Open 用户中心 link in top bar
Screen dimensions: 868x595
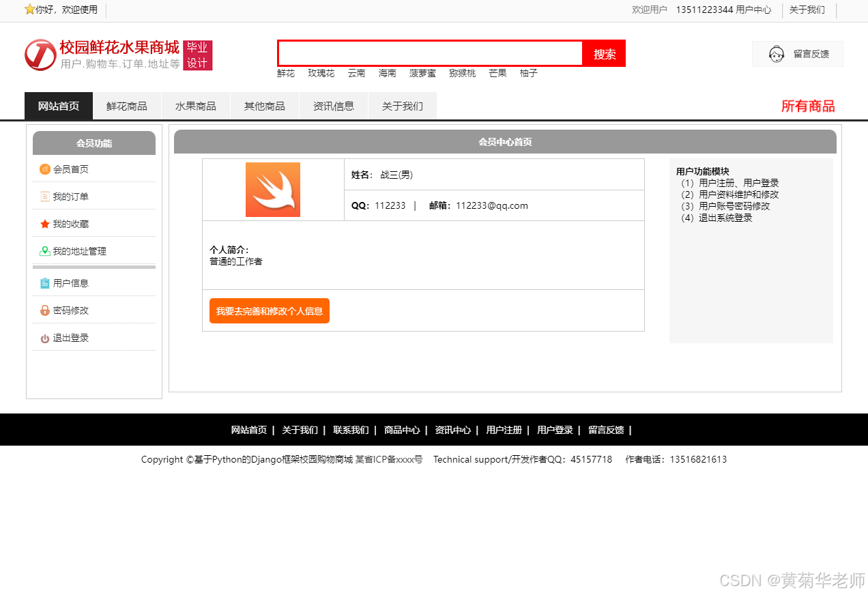(753, 10)
